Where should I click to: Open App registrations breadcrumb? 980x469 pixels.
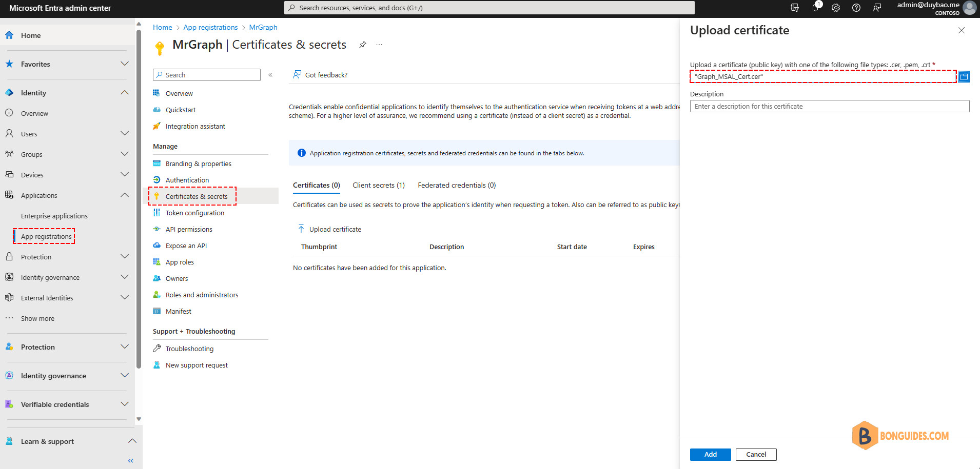210,27
